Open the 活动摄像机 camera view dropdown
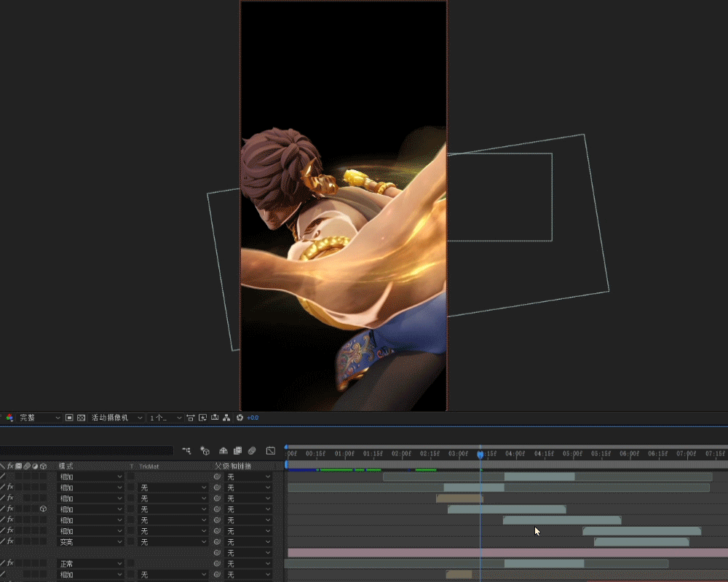 116,418
